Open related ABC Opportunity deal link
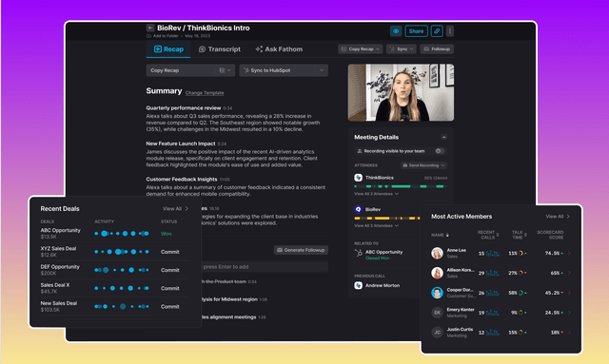This screenshot has width=609, height=364. (x=383, y=252)
